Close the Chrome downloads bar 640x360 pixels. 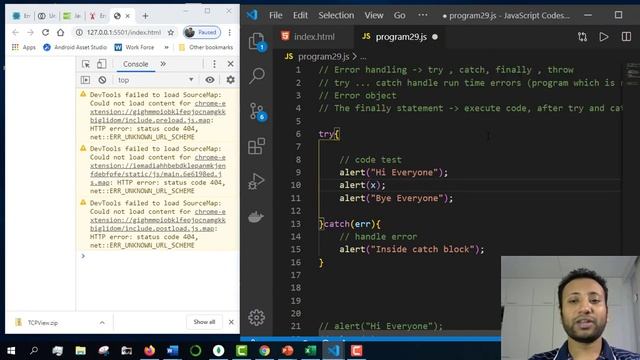[x=231, y=322]
